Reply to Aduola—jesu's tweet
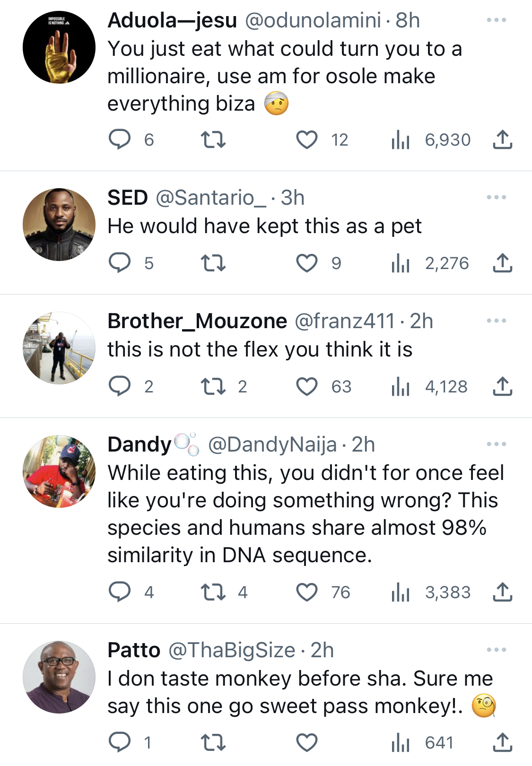This screenshot has height=766, width=532. pos(120,139)
